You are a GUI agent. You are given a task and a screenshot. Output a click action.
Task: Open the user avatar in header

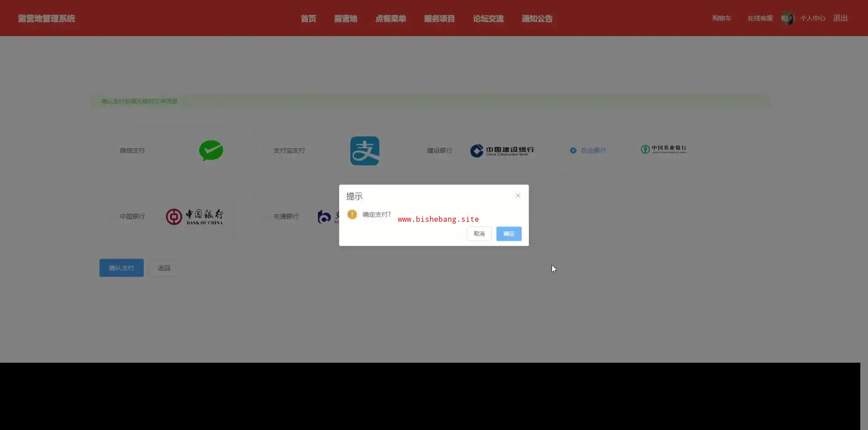pos(788,18)
